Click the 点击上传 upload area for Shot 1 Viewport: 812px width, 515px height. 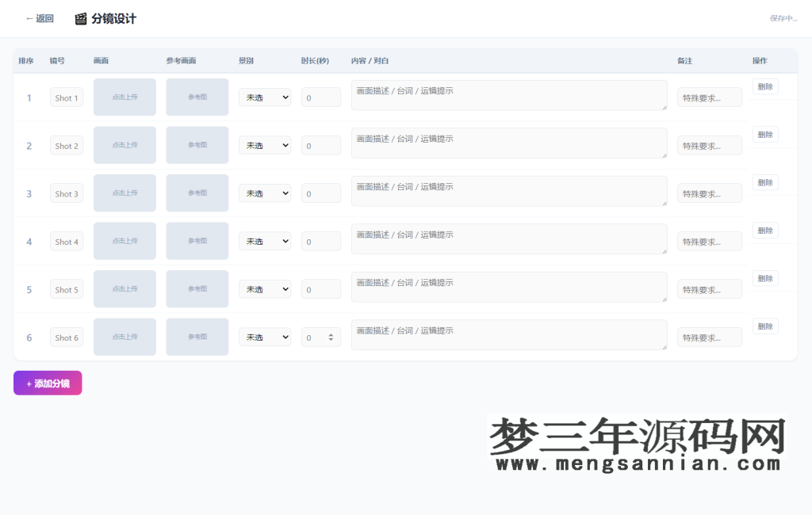click(124, 97)
